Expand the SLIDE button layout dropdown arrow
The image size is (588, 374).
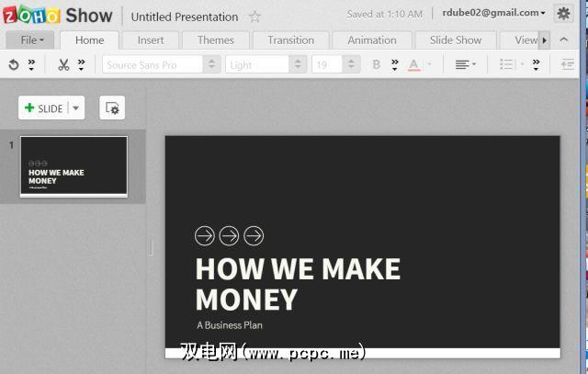(x=76, y=108)
